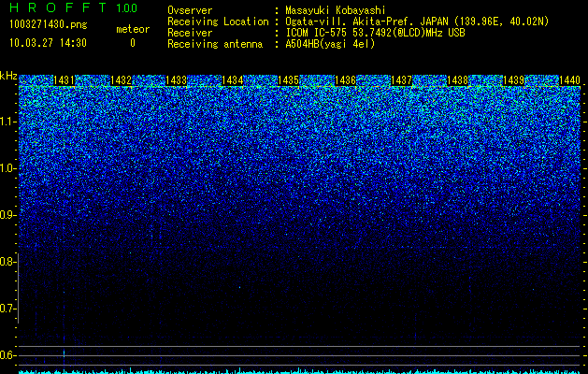The image size is (588, 374).
Task: Click the 1436 time marker
Action: 345,80
